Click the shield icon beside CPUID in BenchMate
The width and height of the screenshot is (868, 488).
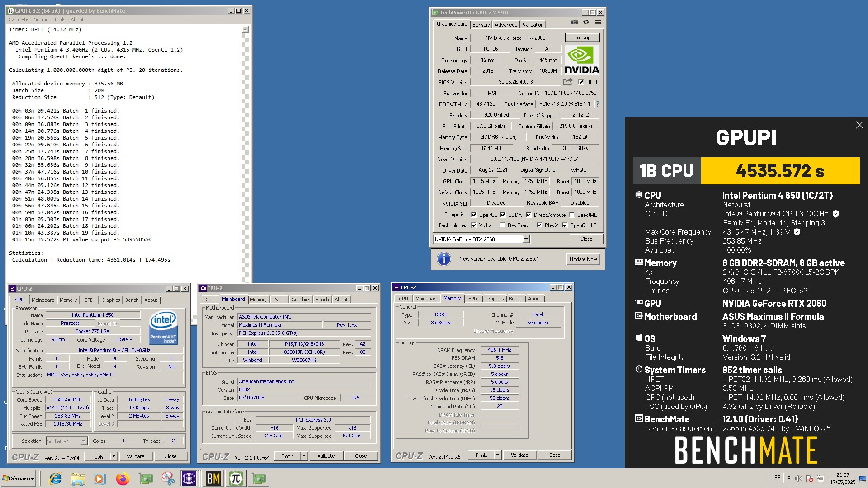click(x=836, y=214)
